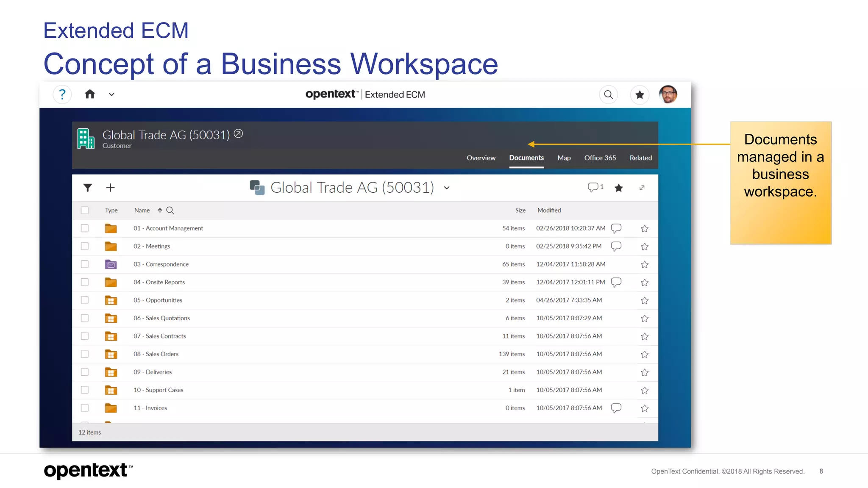Viewport: 868px width, 488px height.
Task: Favorite the 09 - Deliveries row
Action: coord(645,372)
